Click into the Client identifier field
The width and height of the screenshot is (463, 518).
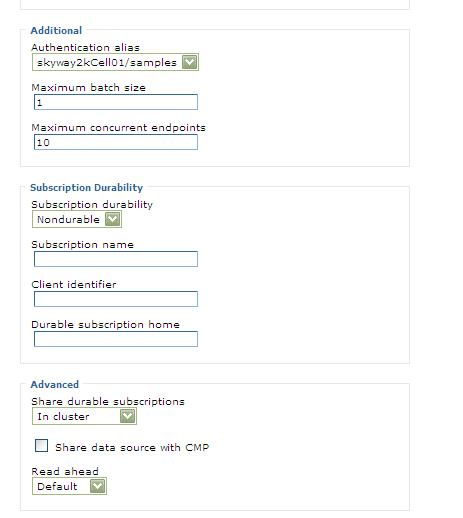(x=116, y=299)
